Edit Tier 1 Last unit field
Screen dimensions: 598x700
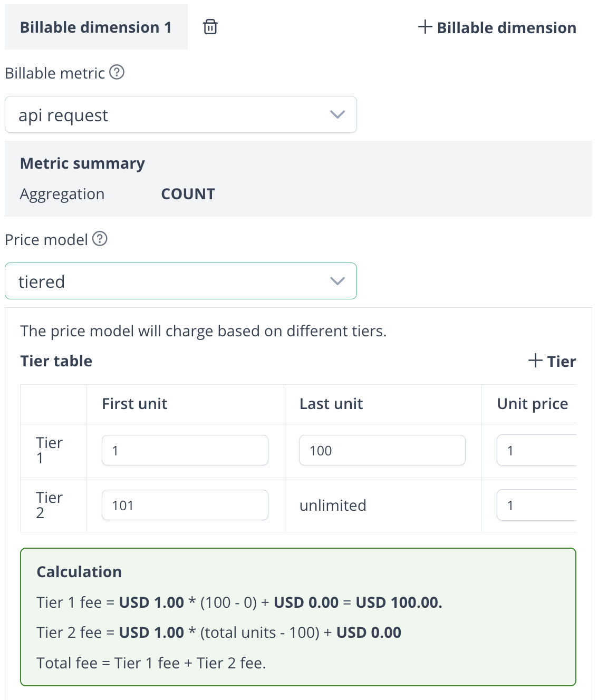[382, 450]
